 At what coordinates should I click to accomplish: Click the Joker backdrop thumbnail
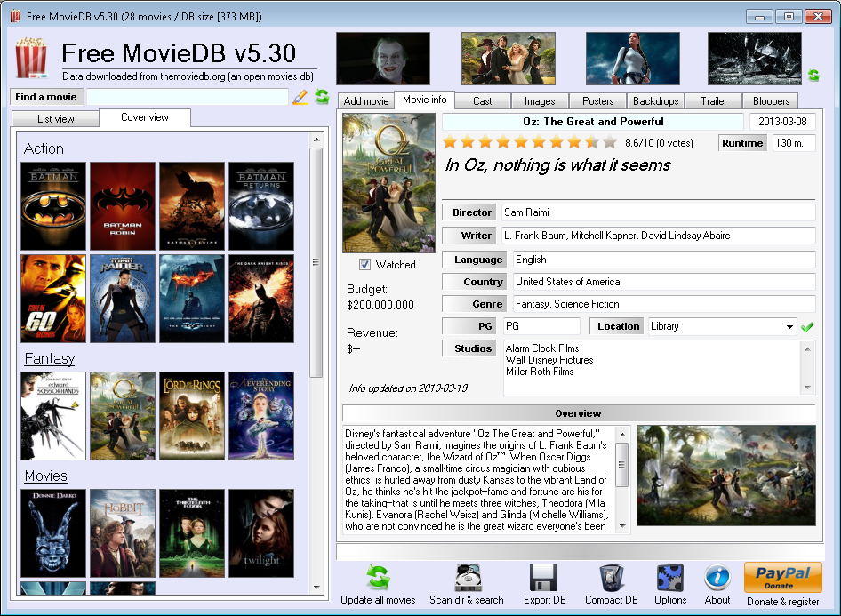383,59
